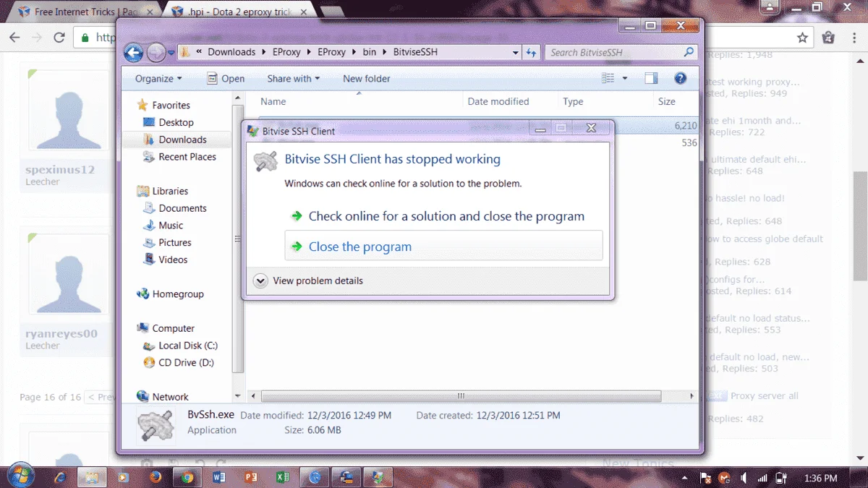Open Word from the taskbar
This screenshot has height=488, width=868.
(x=220, y=477)
